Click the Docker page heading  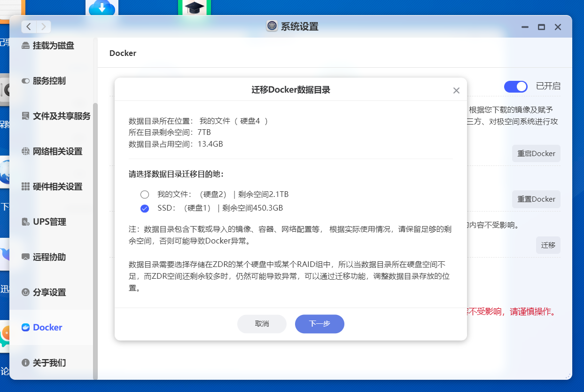coord(123,53)
